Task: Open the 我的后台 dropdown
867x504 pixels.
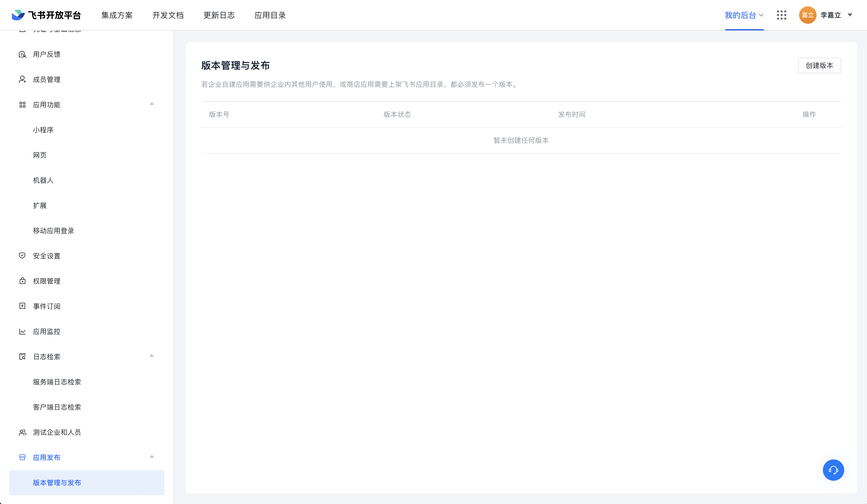Action: coord(744,15)
